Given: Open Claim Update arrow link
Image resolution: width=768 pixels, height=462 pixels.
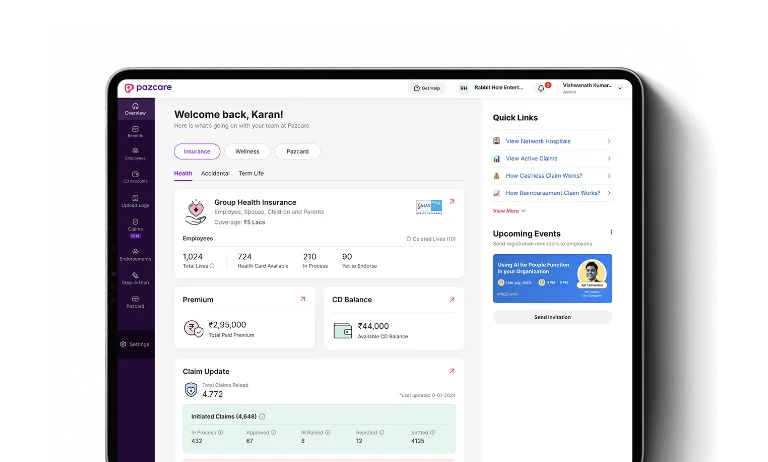Looking at the screenshot, I should 452,371.
